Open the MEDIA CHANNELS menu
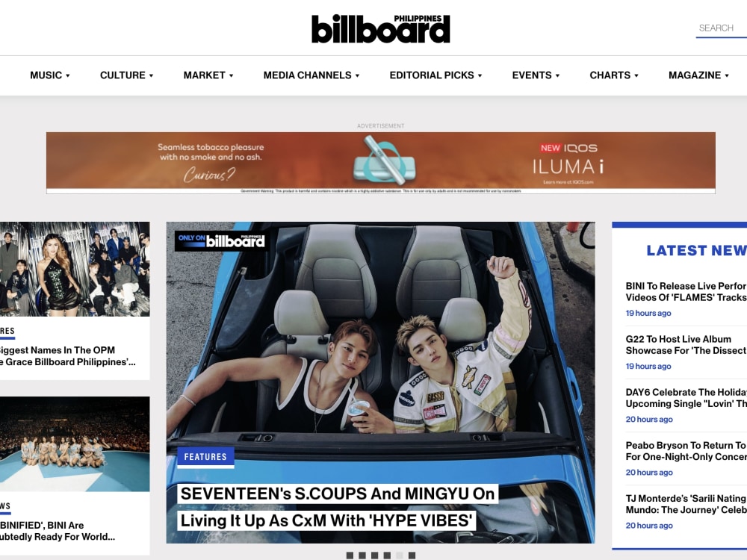747x560 pixels. [311, 75]
